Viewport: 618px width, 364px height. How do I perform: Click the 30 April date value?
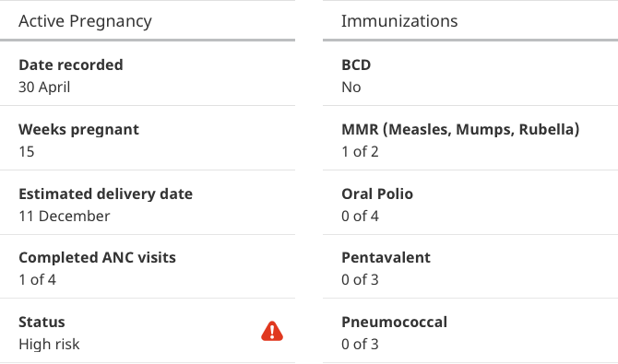[44, 87]
